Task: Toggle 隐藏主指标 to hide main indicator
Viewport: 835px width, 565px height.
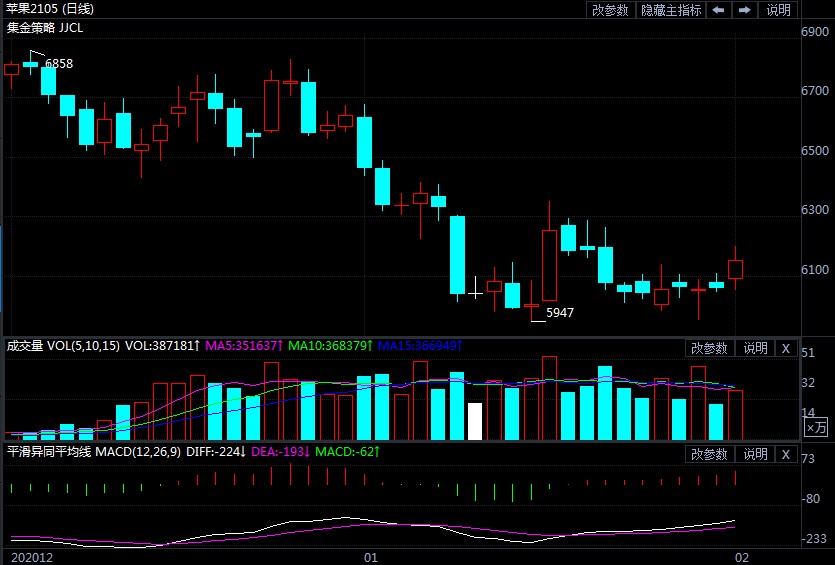Action: point(671,10)
